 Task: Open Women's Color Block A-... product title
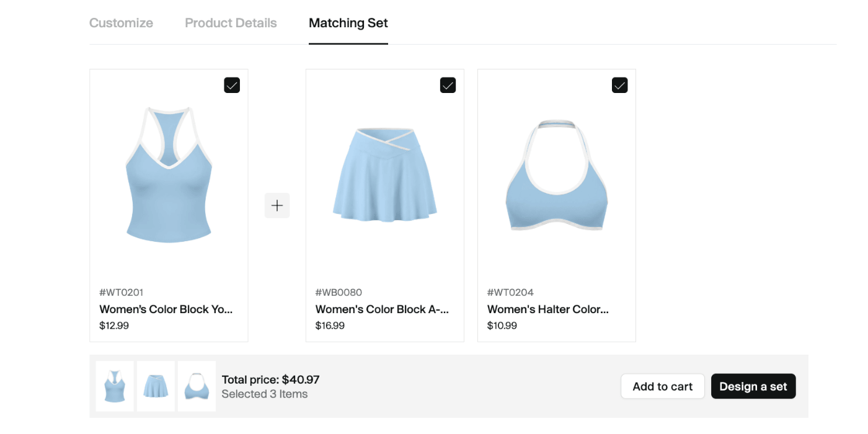pyautogui.click(x=382, y=309)
